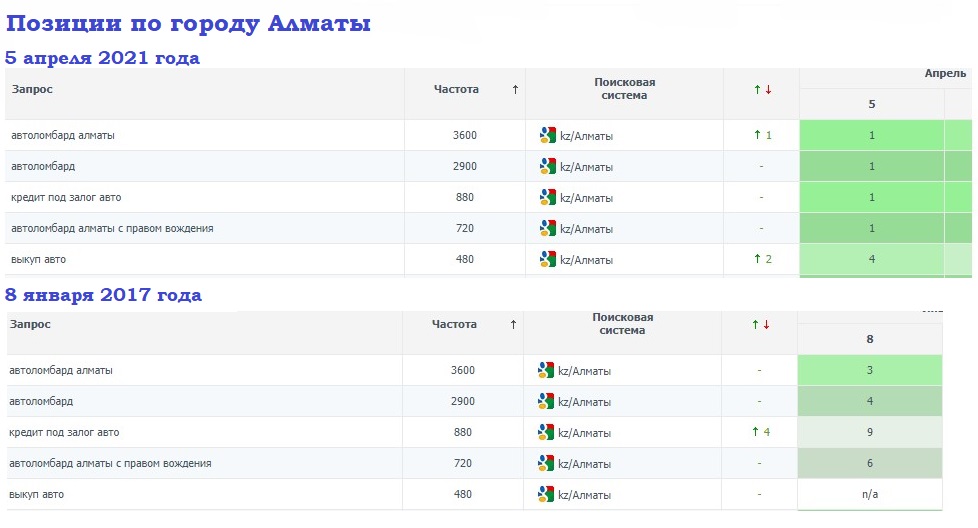Select the 'Запрос' column header in 2021 table

coord(32,89)
